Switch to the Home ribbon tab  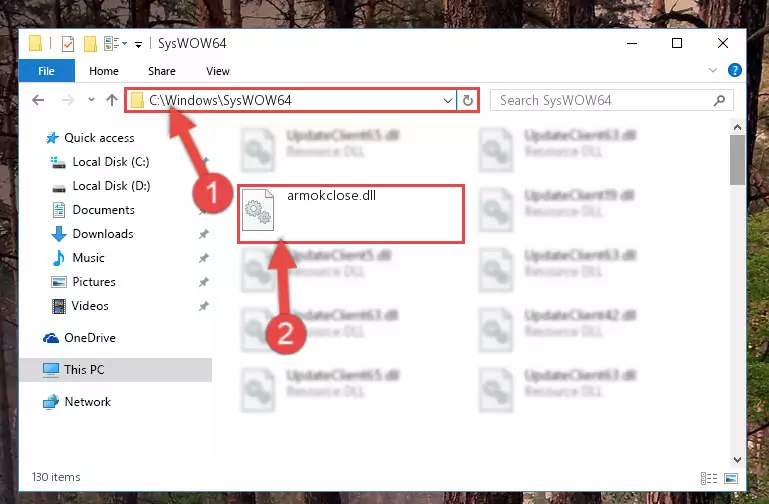[x=103, y=71]
